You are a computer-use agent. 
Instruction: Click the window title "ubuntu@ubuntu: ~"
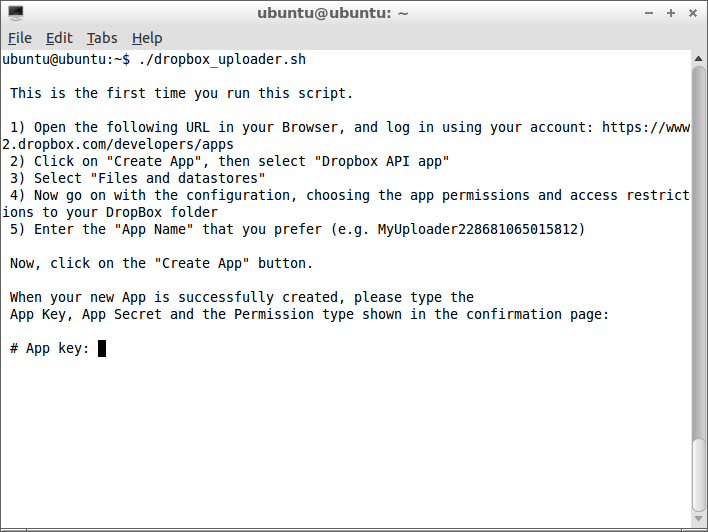(333, 13)
